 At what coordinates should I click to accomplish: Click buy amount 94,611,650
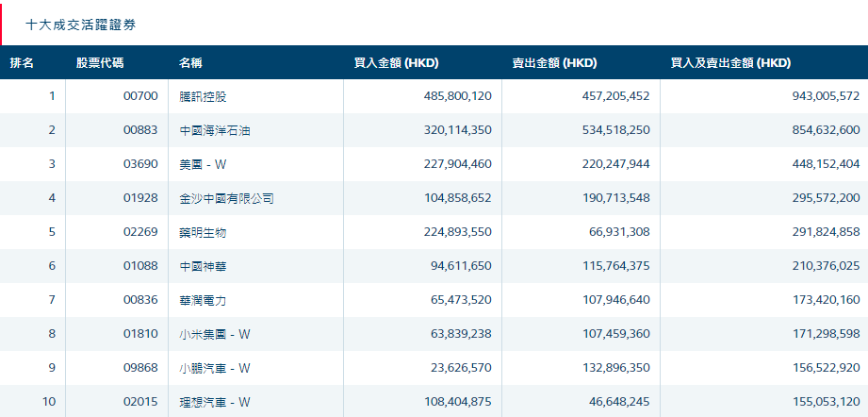[x=461, y=266]
